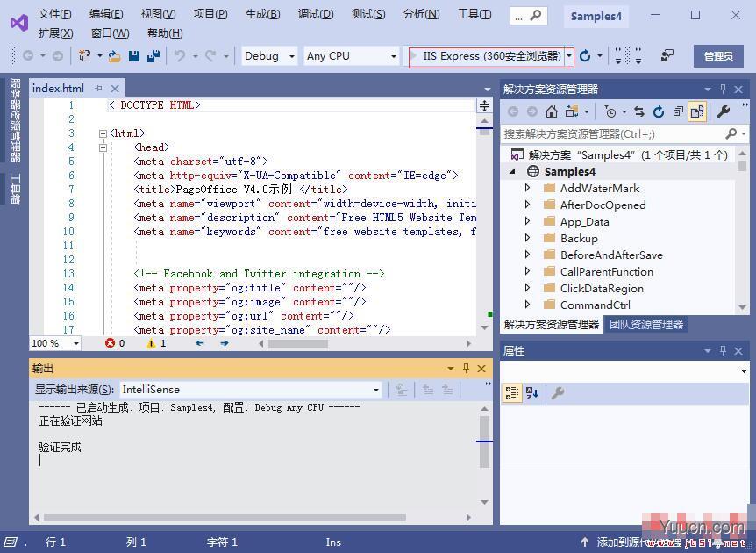Toggle auto-hide pin on Output panel
This screenshot has height=553, width=756.
click(466, 368)
